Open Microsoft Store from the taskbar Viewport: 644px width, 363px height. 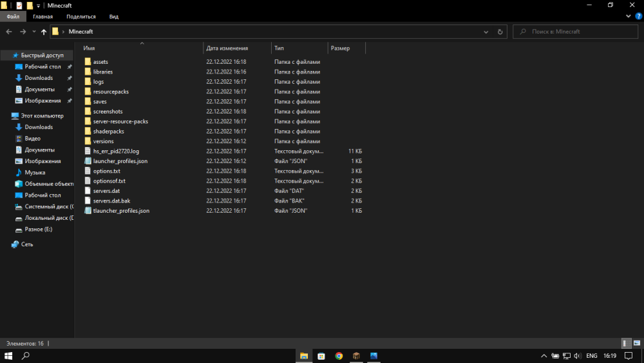tap(321, 356)
